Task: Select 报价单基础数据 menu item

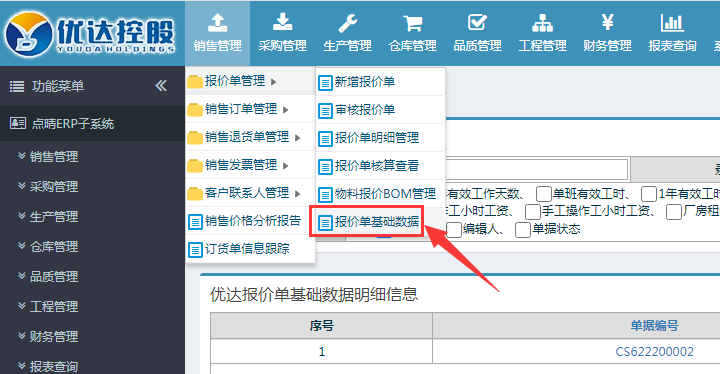Action: click(366, 222)
